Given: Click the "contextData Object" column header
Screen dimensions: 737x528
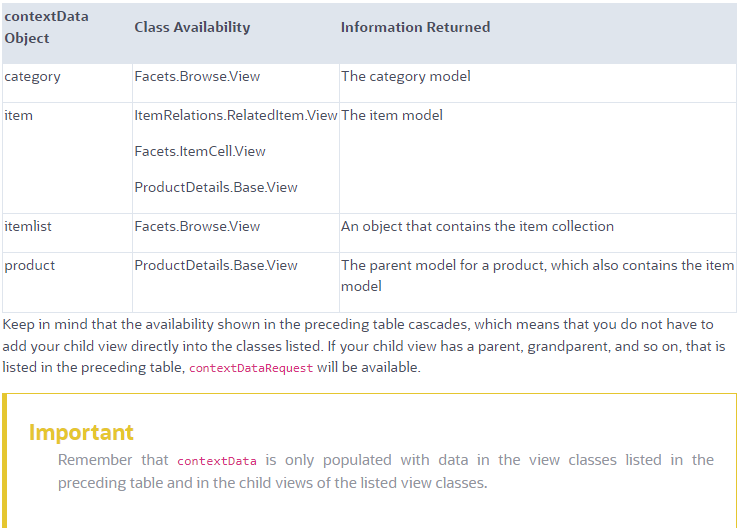Looking at the screenshot, I should (40, 28).
